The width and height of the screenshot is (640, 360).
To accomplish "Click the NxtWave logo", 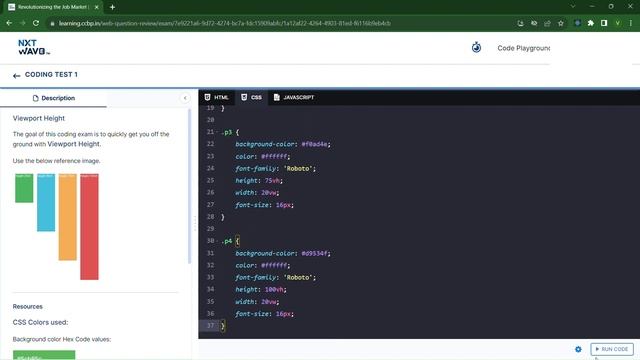I will [x=33, y=47].
